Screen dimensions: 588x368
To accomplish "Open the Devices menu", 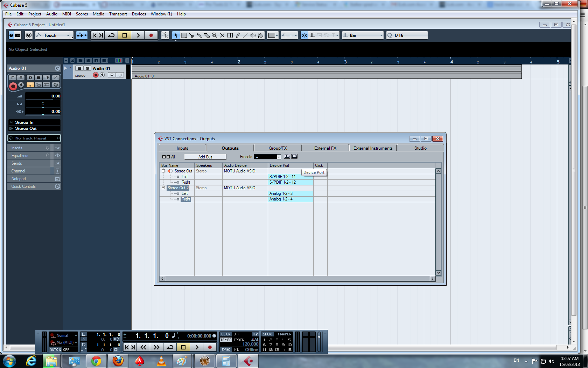I will point(139,14).
